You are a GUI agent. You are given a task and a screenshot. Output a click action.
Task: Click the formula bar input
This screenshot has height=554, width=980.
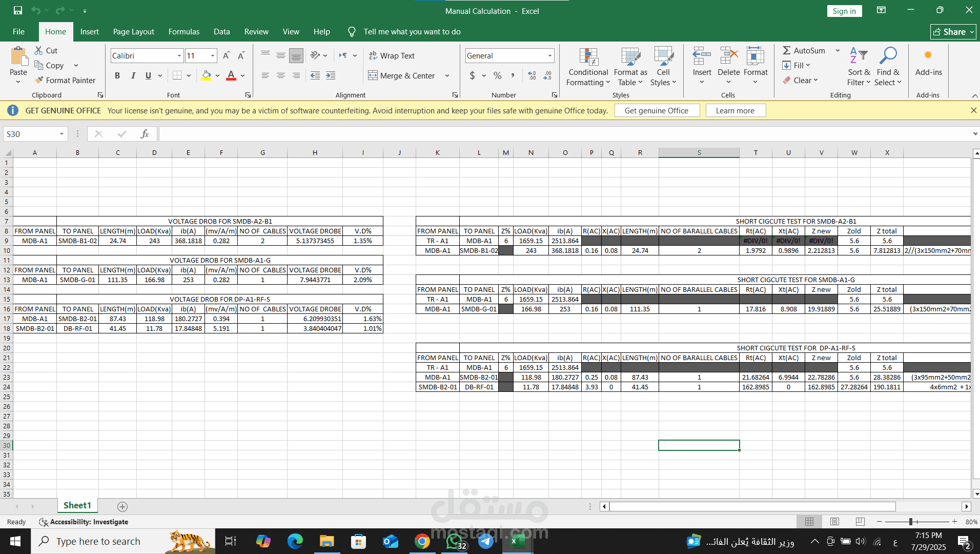[564, 134]
